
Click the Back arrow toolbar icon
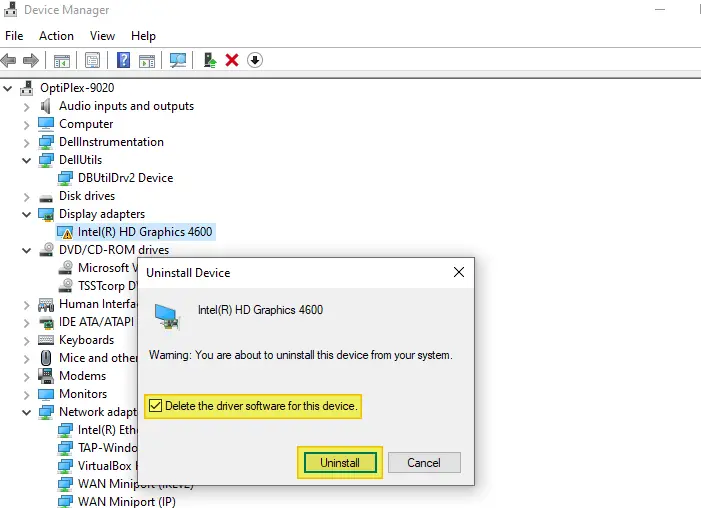point(8,60)
